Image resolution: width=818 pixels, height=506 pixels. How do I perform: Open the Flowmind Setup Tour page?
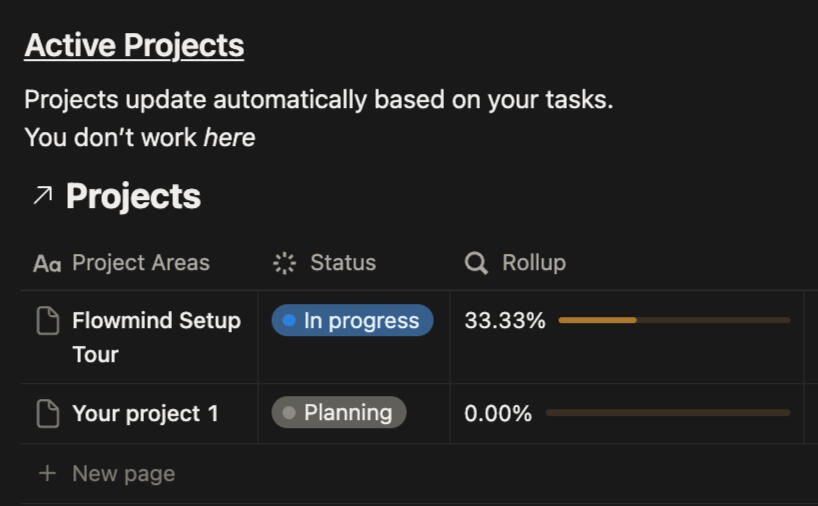[x=156, y=321]
